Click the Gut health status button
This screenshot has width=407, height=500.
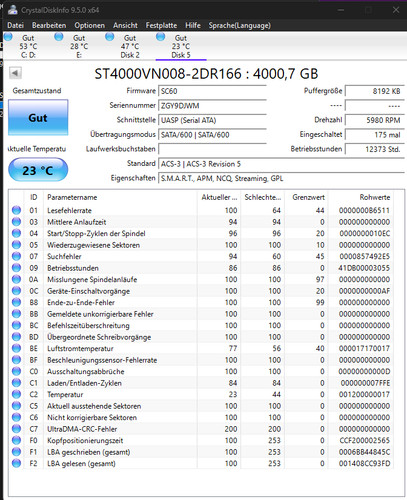click(x=38, y=118)
